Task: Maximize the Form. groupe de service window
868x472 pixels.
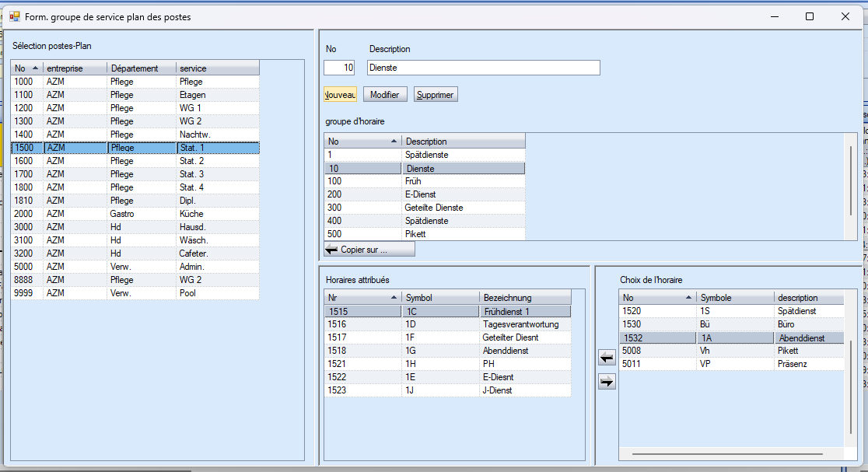Action: tap(810, 16)
